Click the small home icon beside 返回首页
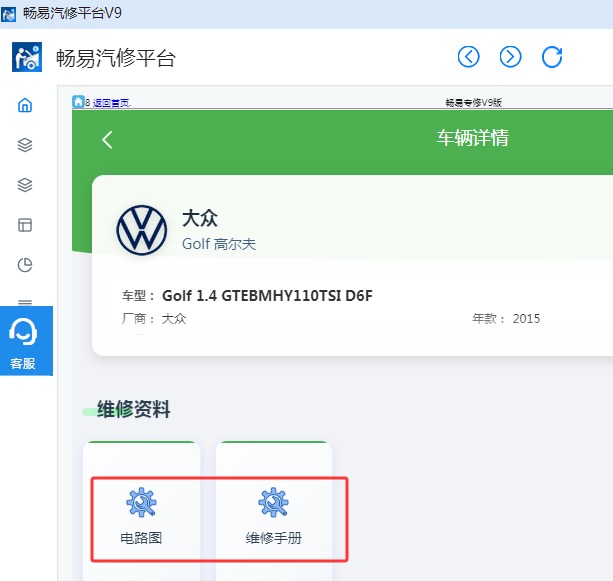Viewport: 613px width, 581px height. coord(78,102)
